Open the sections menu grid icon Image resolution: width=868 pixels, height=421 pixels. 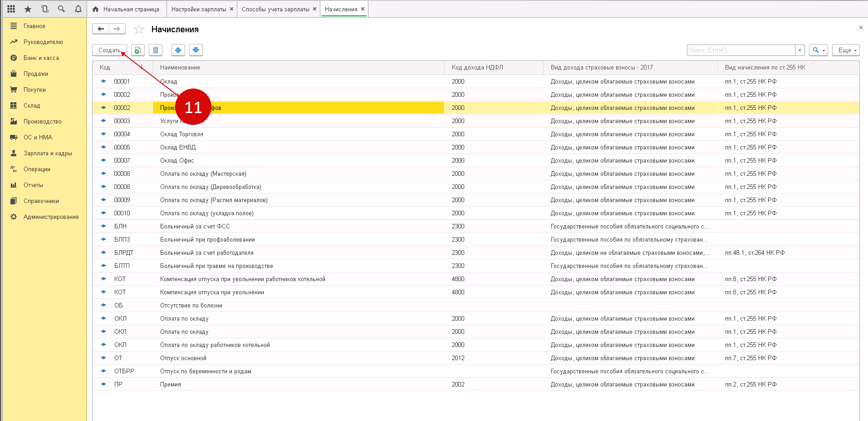click(x=11, y=9)
